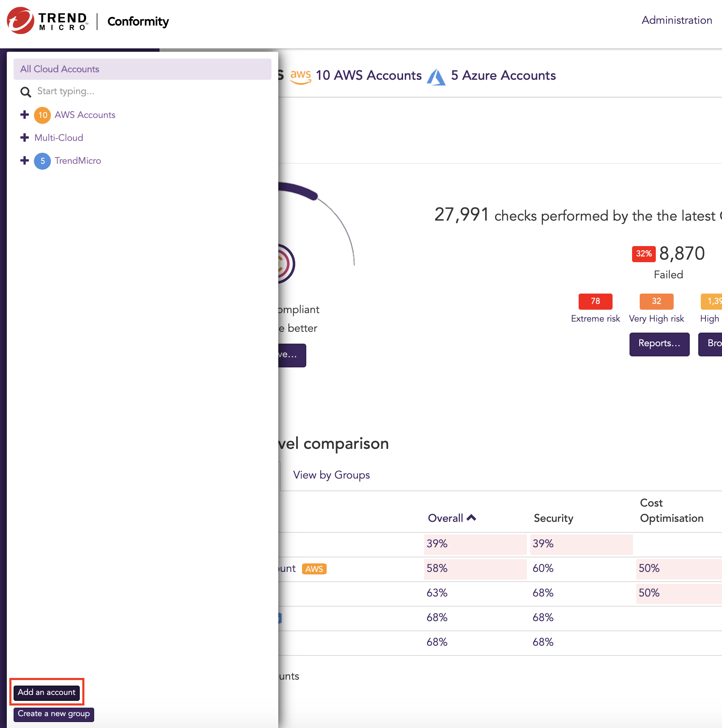The width and height of the screenshot is (722, 728).
Task: Open the Administration menu
Action: pyautogui.click(x=677, y=20)
